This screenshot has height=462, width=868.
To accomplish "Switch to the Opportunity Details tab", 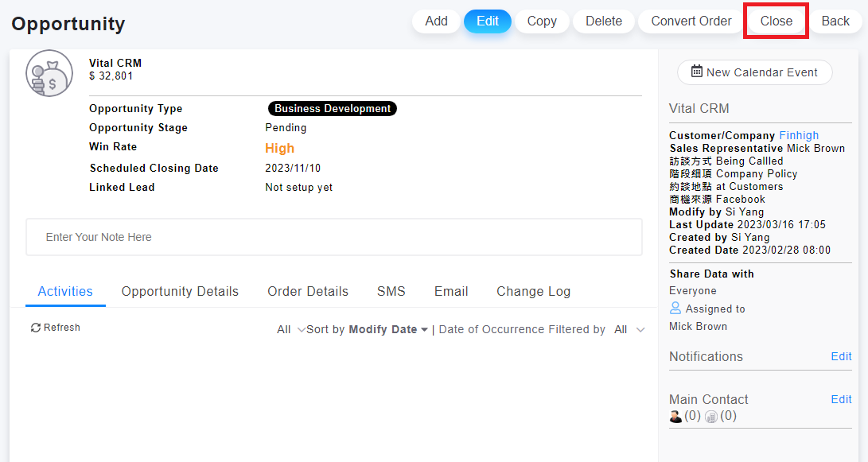I will coord(180,291).
